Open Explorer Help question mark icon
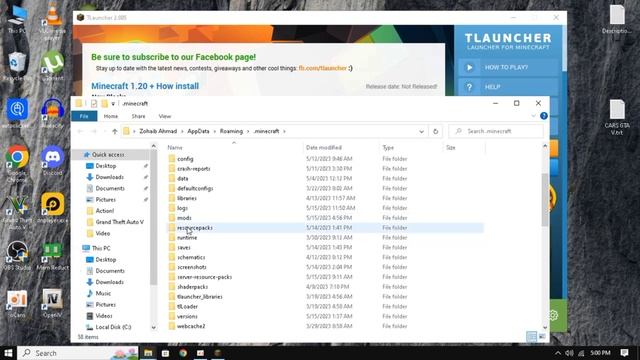 (544, 116)
